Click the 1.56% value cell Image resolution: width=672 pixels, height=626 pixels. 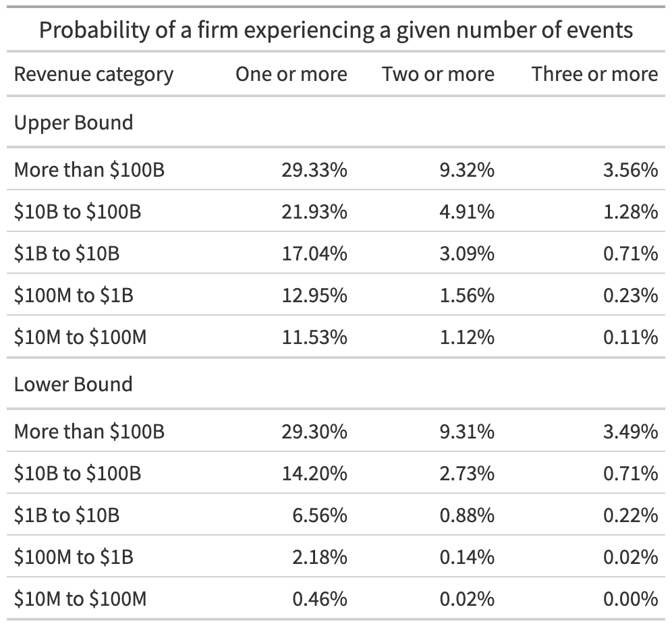[466, 295]
